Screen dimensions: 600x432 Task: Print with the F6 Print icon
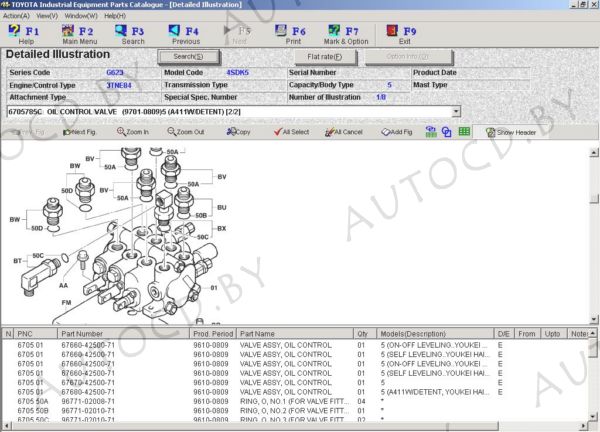tap(291, 34)
